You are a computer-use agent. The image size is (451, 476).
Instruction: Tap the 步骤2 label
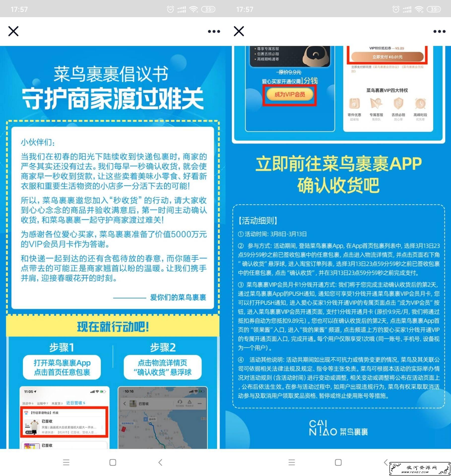[x=163, y=347]
